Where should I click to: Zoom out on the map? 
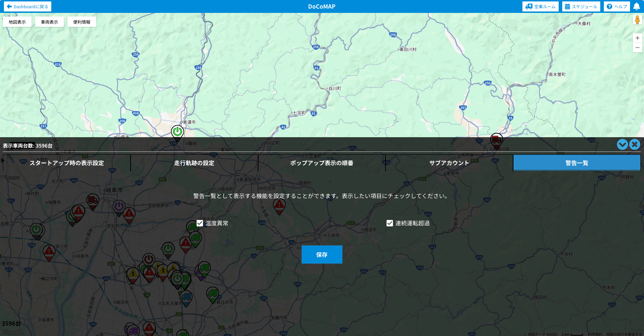637,48
